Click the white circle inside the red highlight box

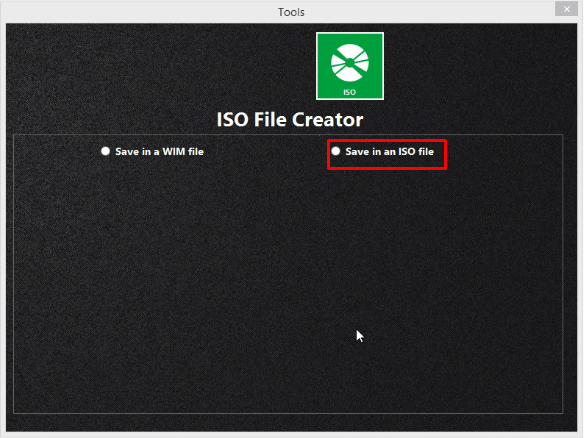[336, 151]
